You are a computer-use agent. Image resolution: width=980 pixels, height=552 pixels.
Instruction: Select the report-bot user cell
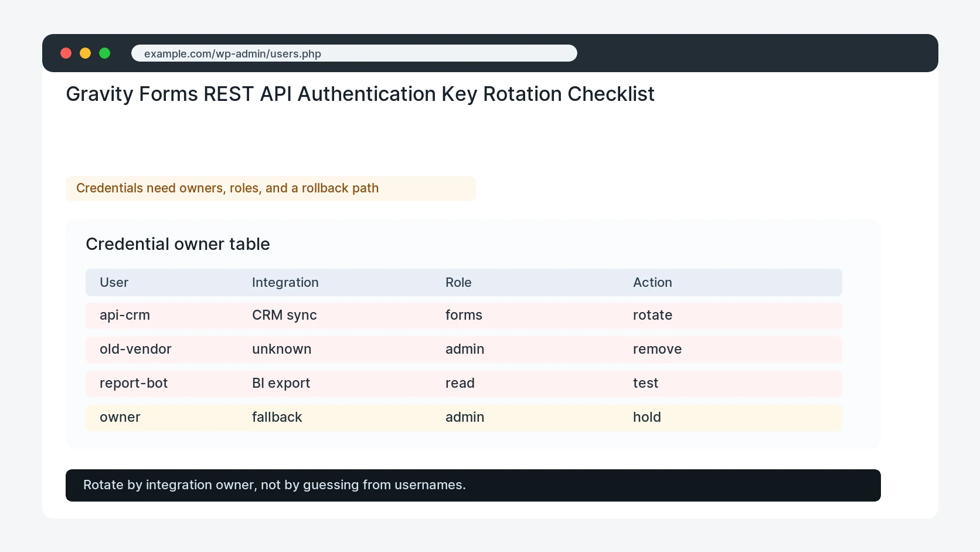click(134, 384)
